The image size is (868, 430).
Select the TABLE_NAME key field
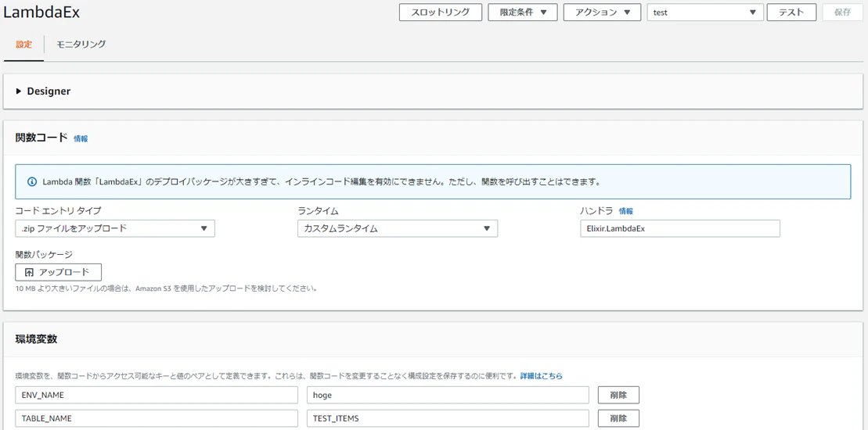tap(157, 418)
